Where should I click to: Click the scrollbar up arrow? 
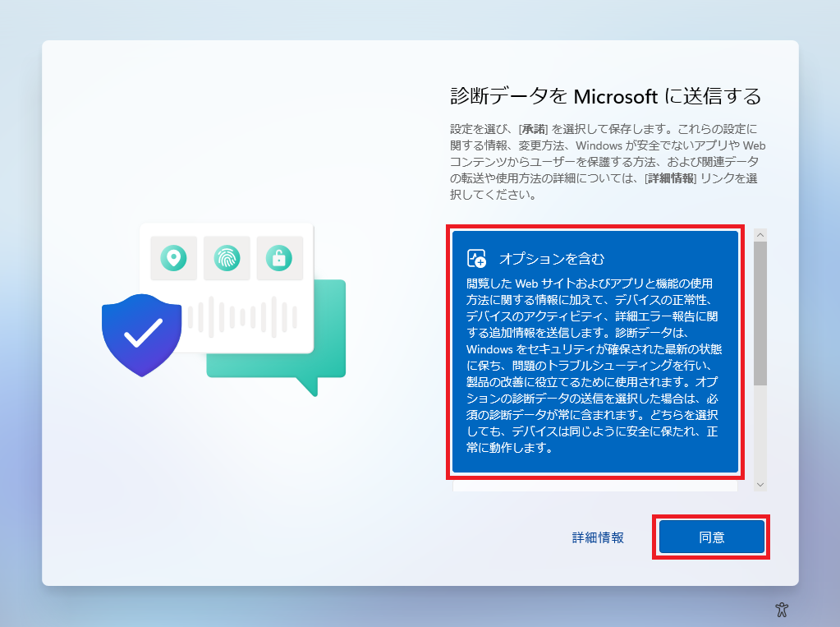pos(760,235)
